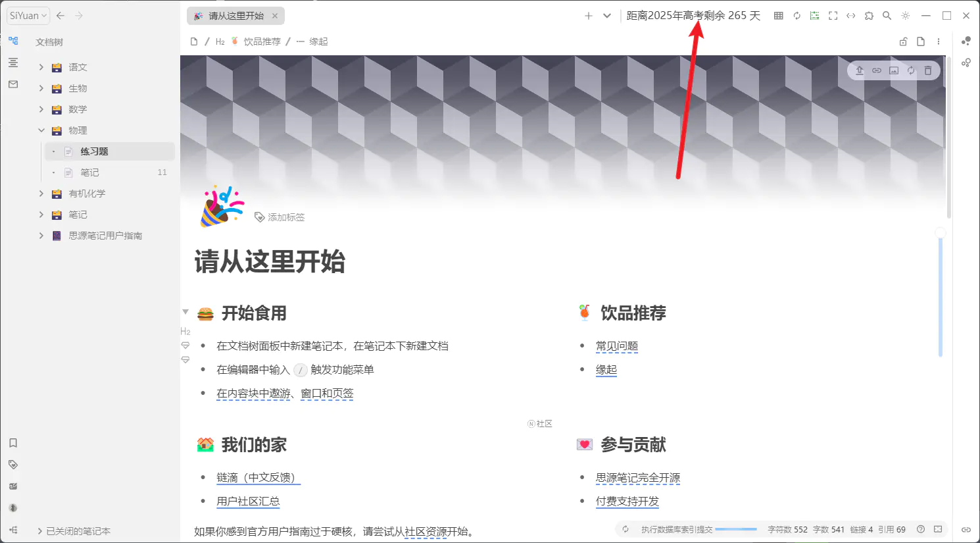Open the plugins puzzle icon
This screenshot has width=980, height=543.
(x=869, y=16)
